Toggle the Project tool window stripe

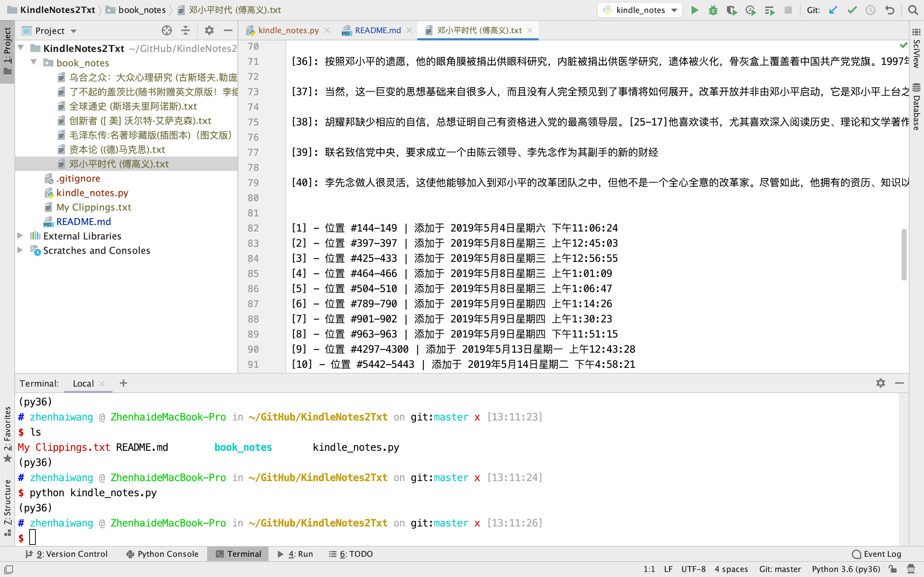[7, 51]
